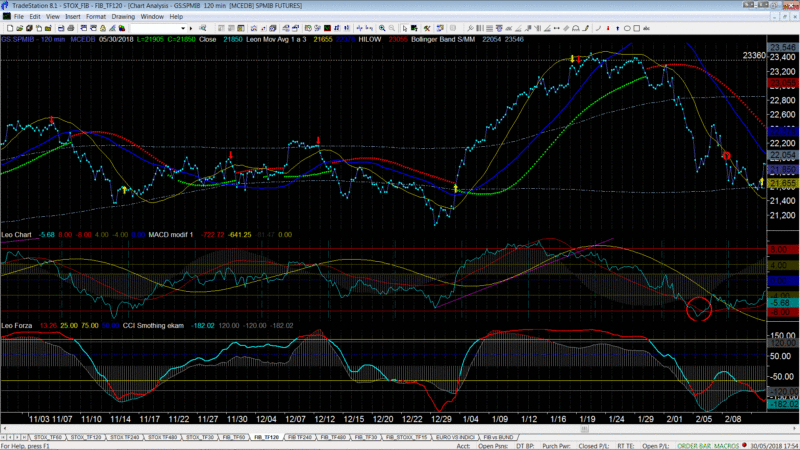Select the vertical lines drawing tool
Viewport: 800px width, 450px height.
click(479, 29)
